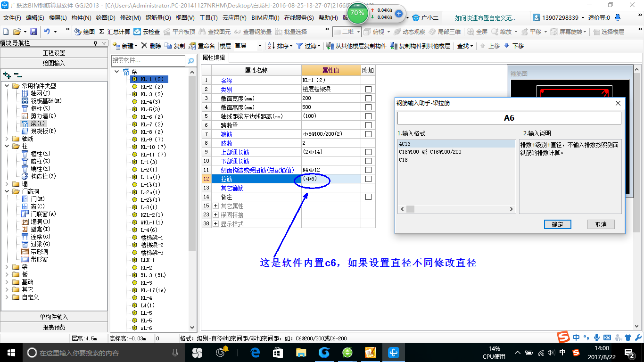Screen dimensions: 644x362
Task: Open 工程设置 navigation section
Action: (x=54, y=53)
